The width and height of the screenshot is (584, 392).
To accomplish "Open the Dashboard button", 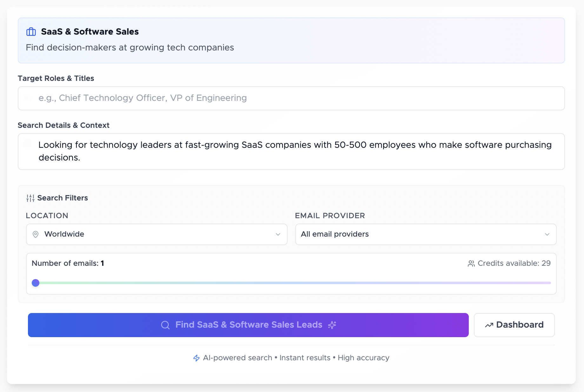I will click(x=514, y=325).
